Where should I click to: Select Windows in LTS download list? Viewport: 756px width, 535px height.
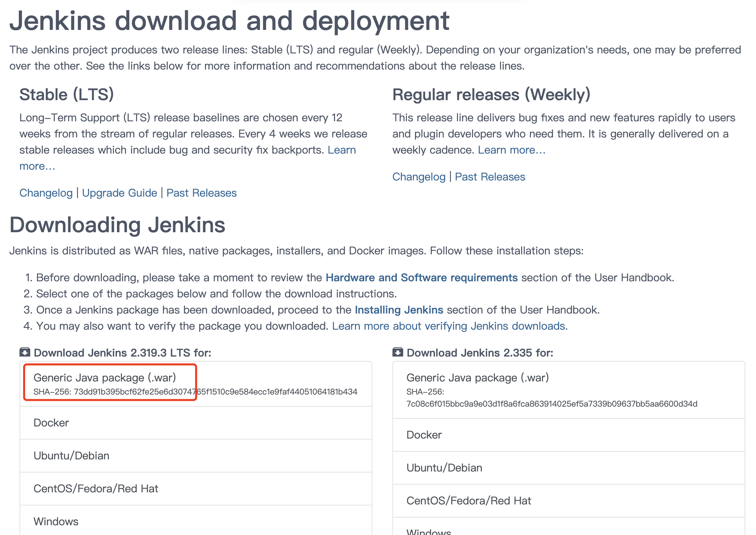[x=56, y=522]
